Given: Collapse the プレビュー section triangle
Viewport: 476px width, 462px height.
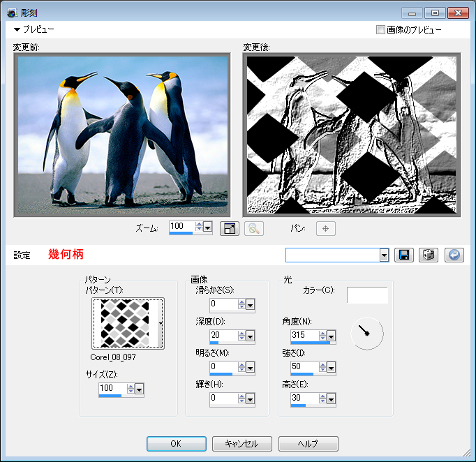Looking at the screenshot, I should (17, 30).
